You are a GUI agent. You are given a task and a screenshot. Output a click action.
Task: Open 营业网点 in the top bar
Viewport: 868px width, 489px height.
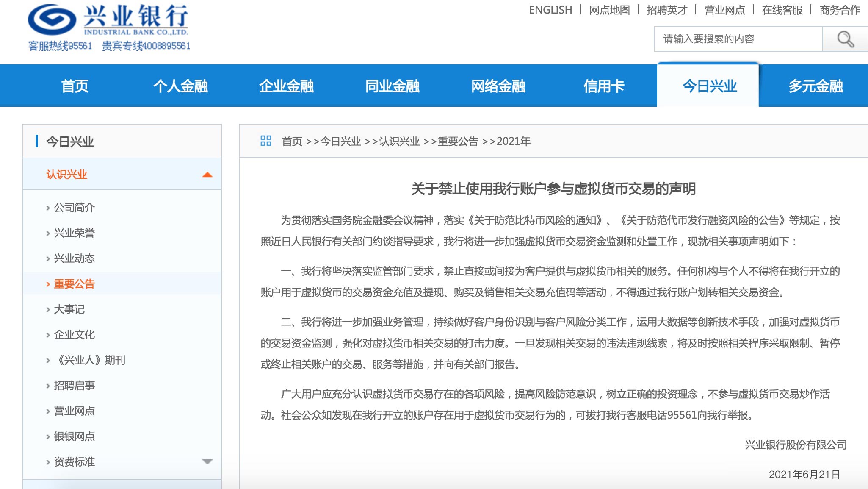(724, 10)
